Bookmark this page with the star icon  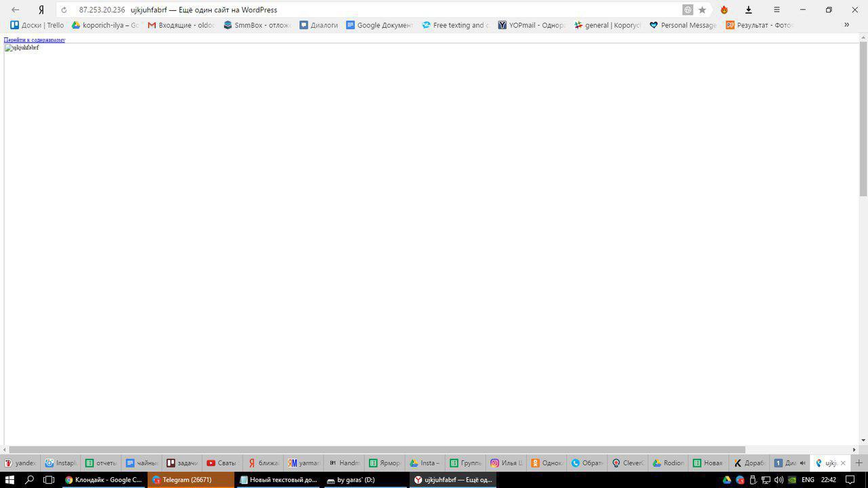pos(703,10)
